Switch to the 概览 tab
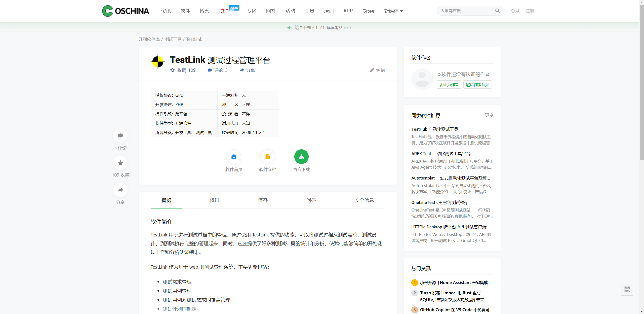644x314 pixels. point(166,200)
